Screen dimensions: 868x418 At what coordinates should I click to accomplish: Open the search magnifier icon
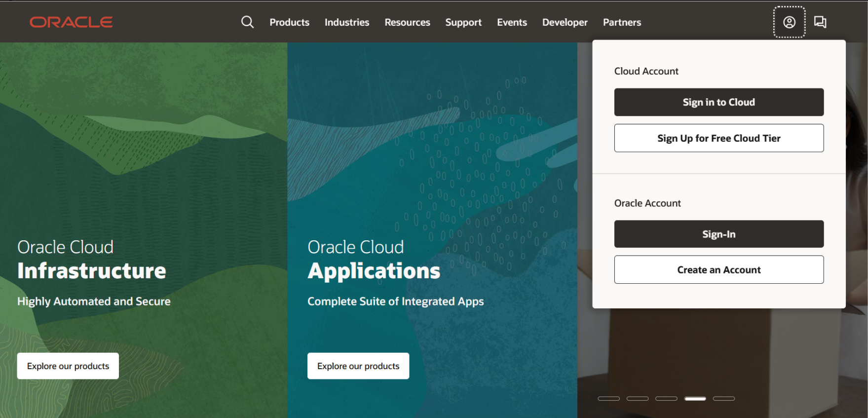click(x=247, y=22)
